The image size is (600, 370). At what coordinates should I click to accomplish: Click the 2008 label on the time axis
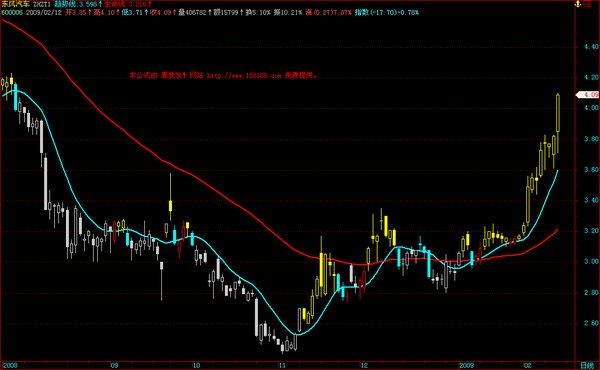pyautogui.click(x=10, y=365)
